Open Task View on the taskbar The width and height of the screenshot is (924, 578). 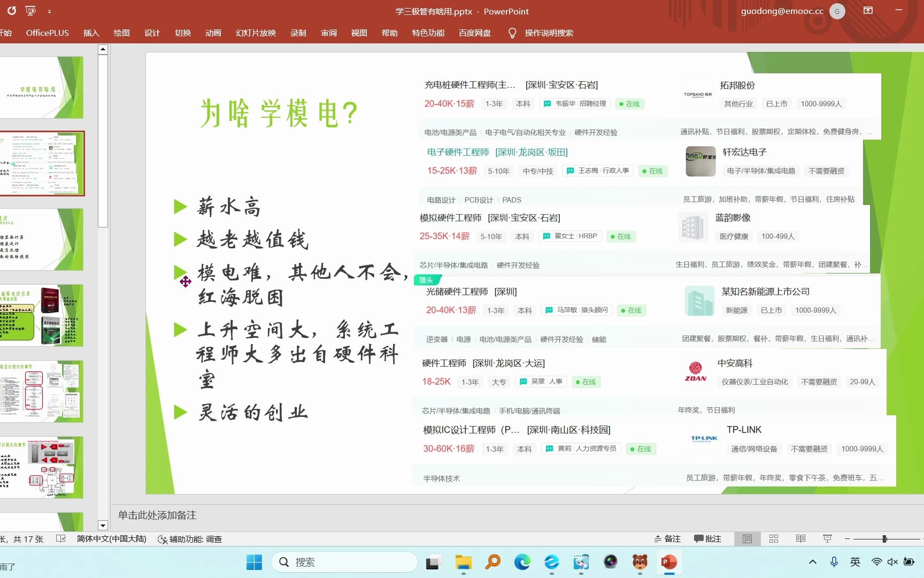click(433, 562)
